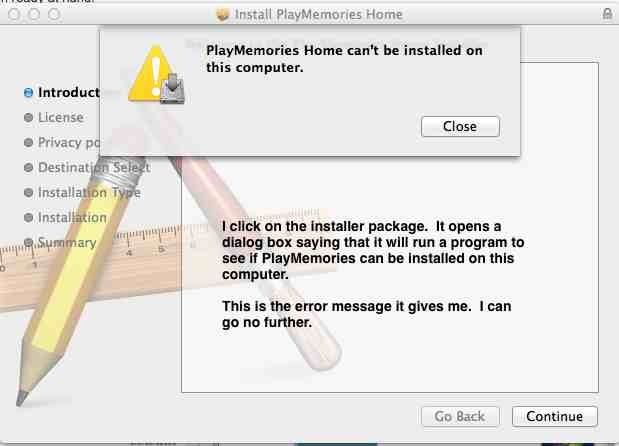
Task: Click the package icon beside window title
Action: (x=222, y=15)
